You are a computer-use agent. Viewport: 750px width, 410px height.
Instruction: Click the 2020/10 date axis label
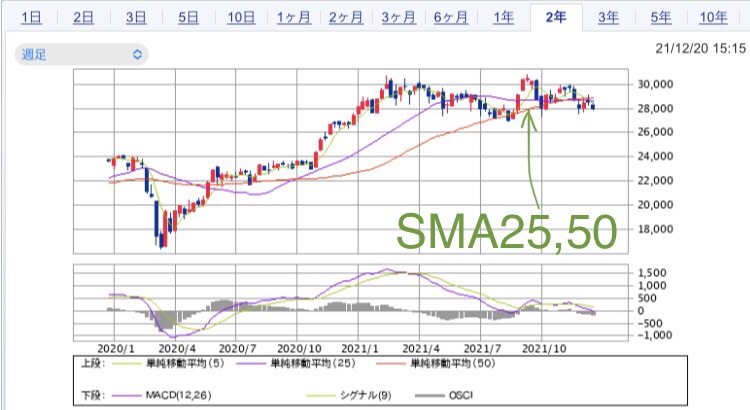[x=299, y=349]
